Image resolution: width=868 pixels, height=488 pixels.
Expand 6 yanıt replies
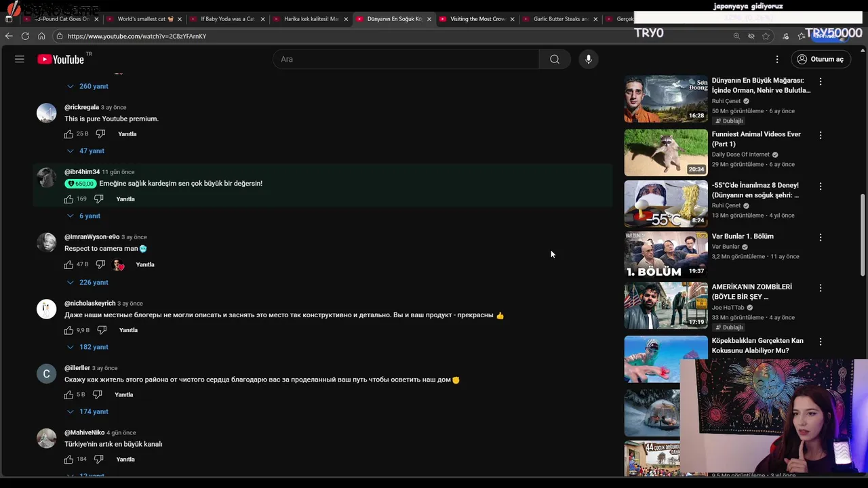click(83, 216)
